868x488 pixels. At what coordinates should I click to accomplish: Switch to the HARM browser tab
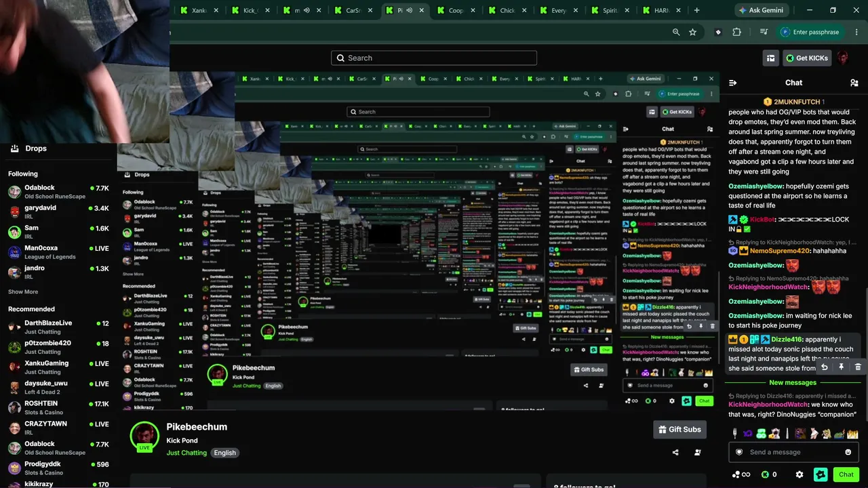663,10
